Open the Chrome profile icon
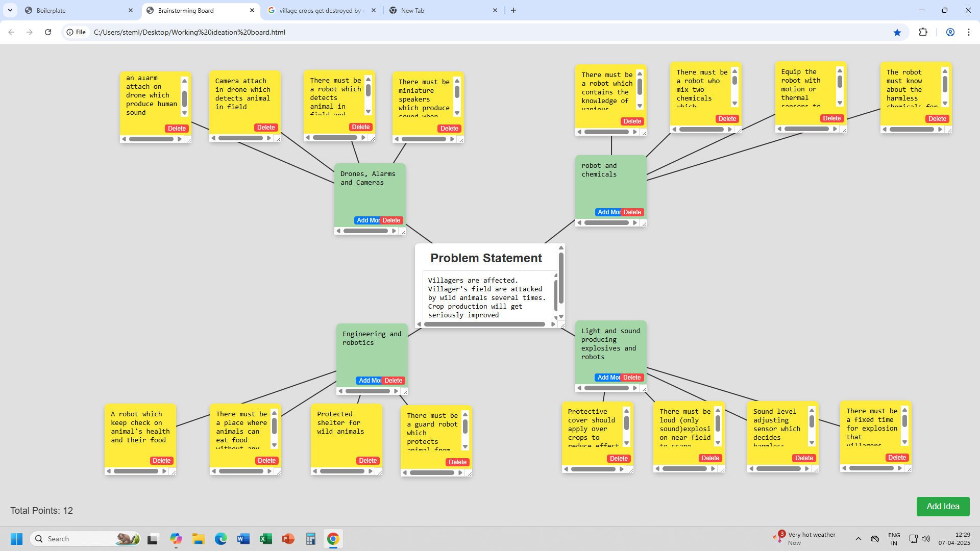 [950, 32]
